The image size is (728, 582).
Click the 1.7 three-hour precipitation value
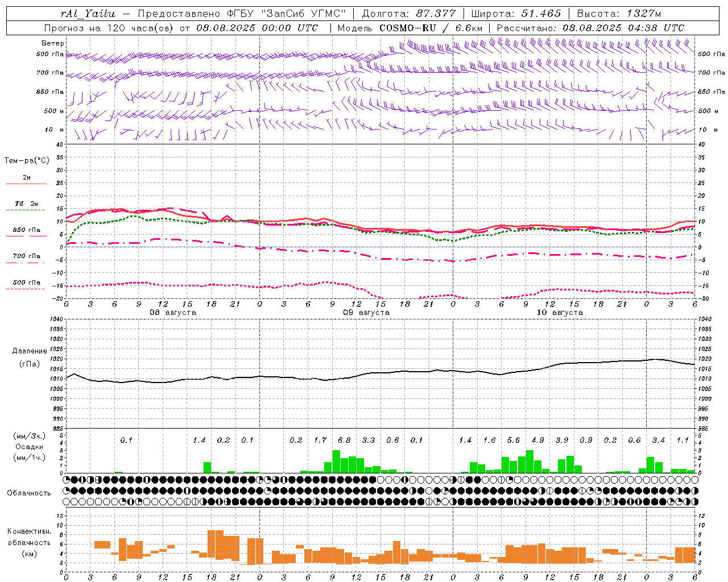coord(320,440)
